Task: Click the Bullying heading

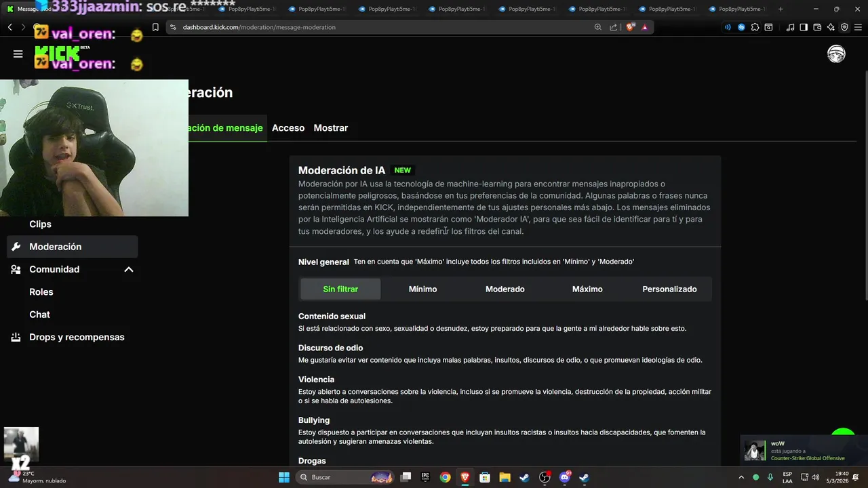Action: [314, 420]
